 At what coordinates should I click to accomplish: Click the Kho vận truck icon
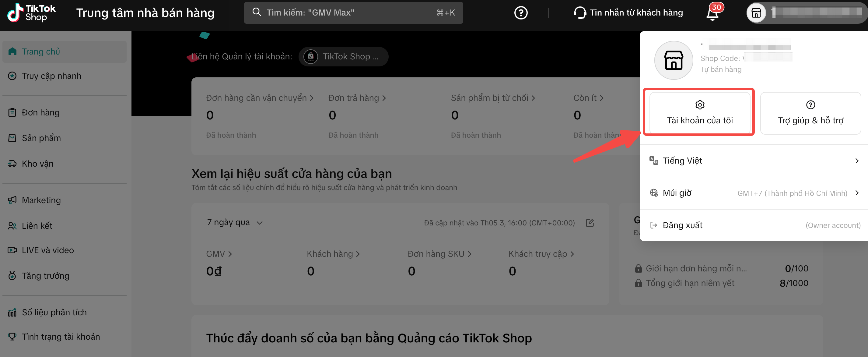point(12,164)
